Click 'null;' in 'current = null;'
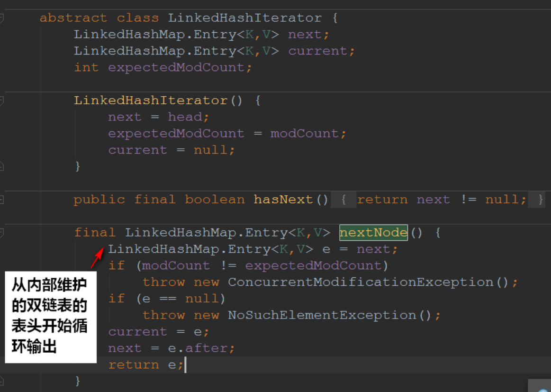 pyautogui.click(x=214, y=150)
